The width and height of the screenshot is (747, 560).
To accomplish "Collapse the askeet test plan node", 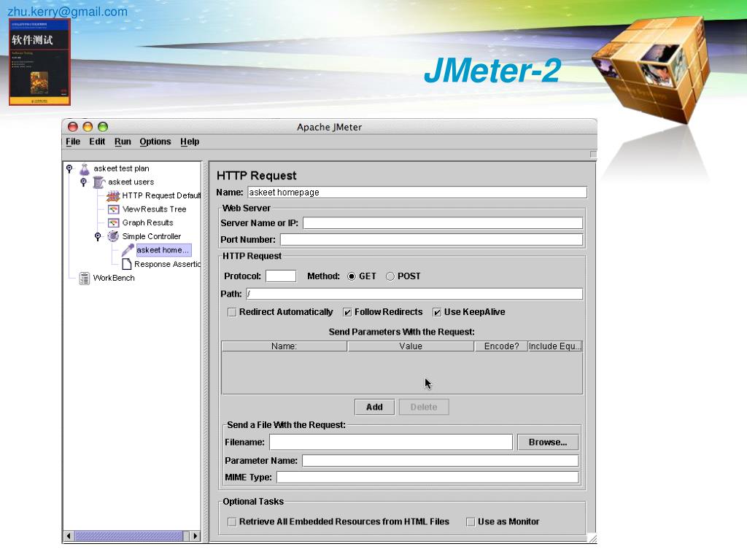I will coord(69,168).
